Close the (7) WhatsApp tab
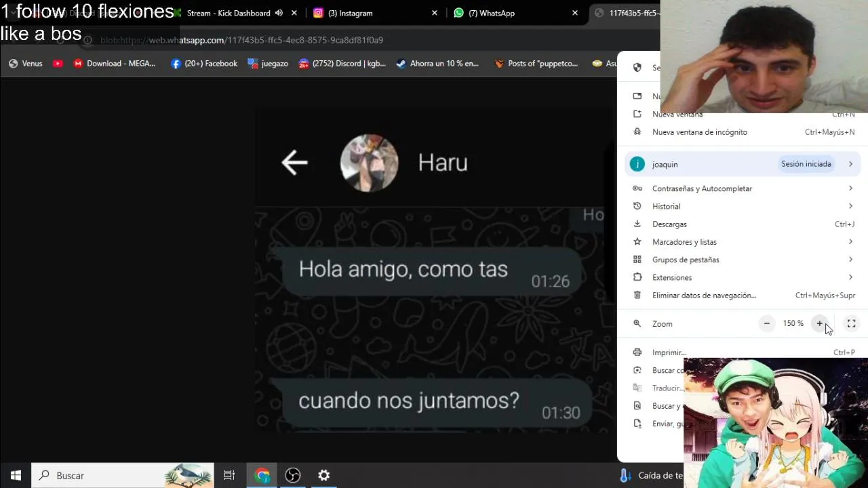This screenshot has height=488, width=868. tap(575, 13)
